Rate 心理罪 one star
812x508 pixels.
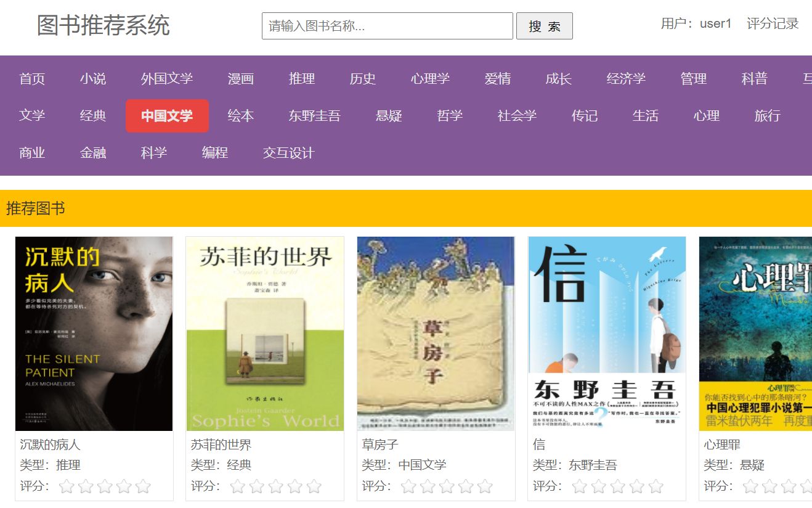(750, 486)
